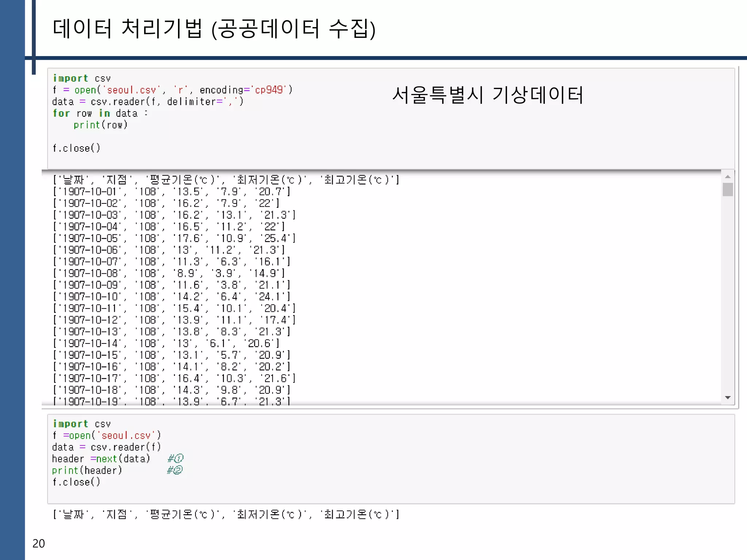This screenshot has height=560, width=747.
Task: Click the output scrollbar down arrow
Action: coord(728,398)
